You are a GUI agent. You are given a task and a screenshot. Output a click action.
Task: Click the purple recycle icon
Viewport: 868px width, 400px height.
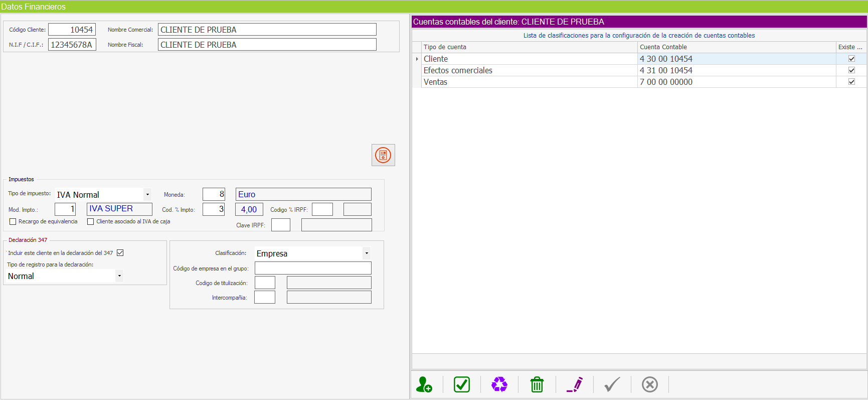(x=499, y=384)
